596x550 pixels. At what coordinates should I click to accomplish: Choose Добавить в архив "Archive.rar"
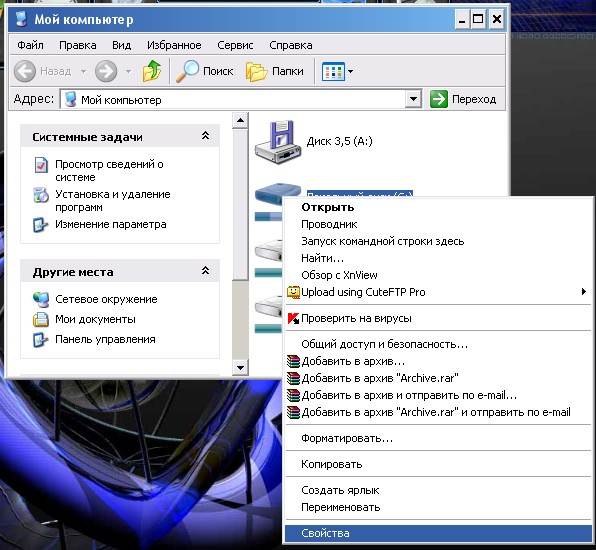pyautogui.click(x=439, y=378)
